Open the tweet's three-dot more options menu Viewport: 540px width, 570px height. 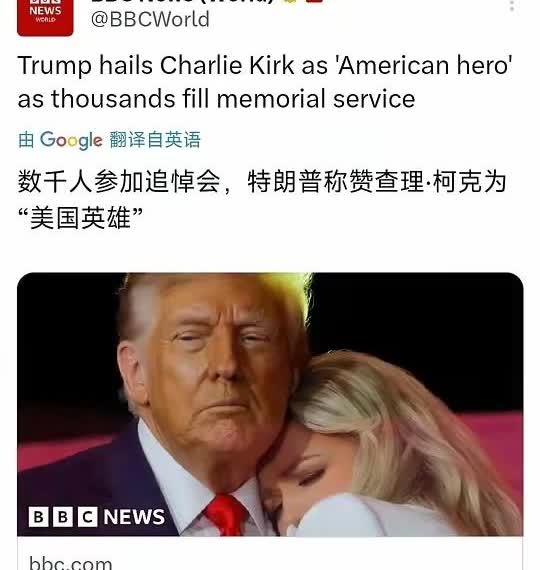(512, 5)
